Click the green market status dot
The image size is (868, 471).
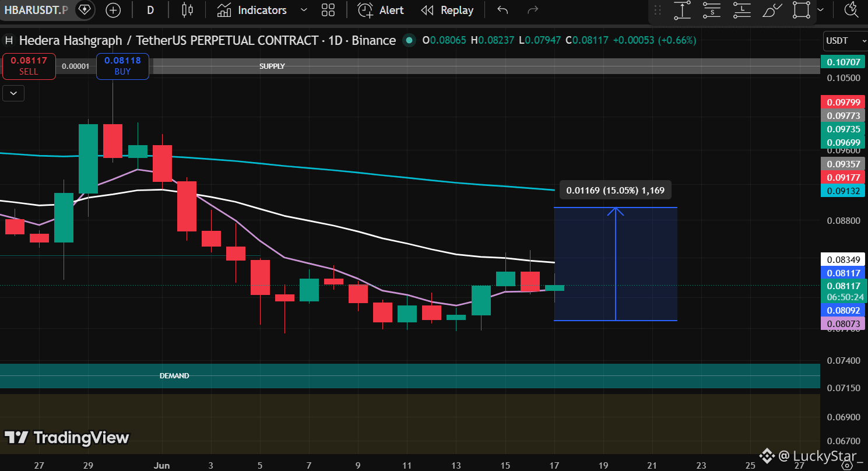[x=409, y=40]
